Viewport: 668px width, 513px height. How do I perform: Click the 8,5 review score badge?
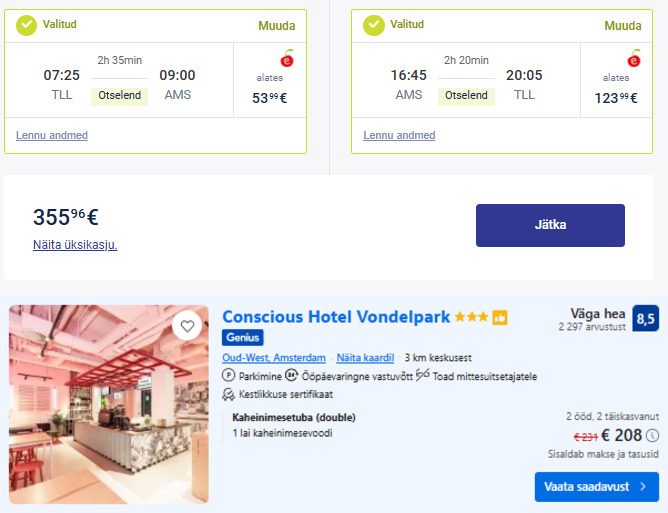(x=646, y=318)
